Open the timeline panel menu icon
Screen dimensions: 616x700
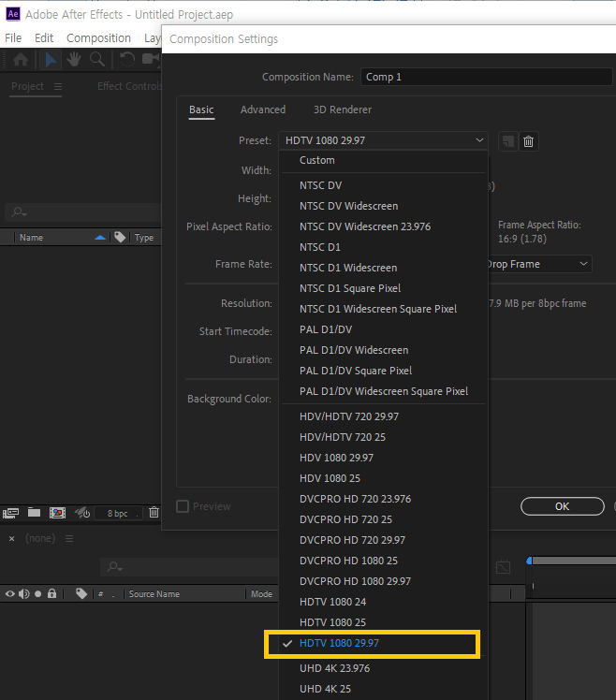pyautogui.click(x=69, y=539)
